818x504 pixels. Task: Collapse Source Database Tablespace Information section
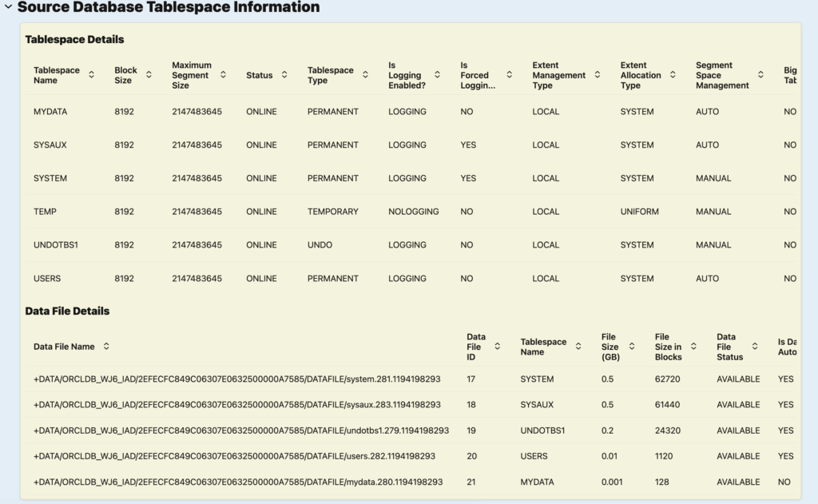pos(8,7)
